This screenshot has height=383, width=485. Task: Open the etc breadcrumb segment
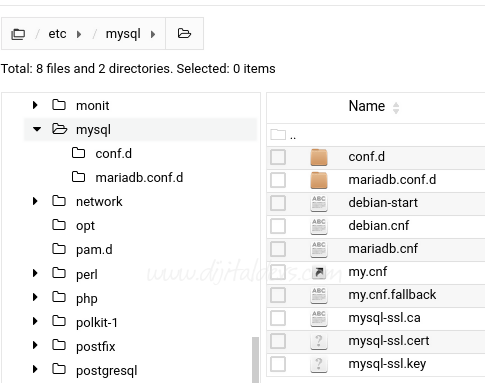[57, 34]
